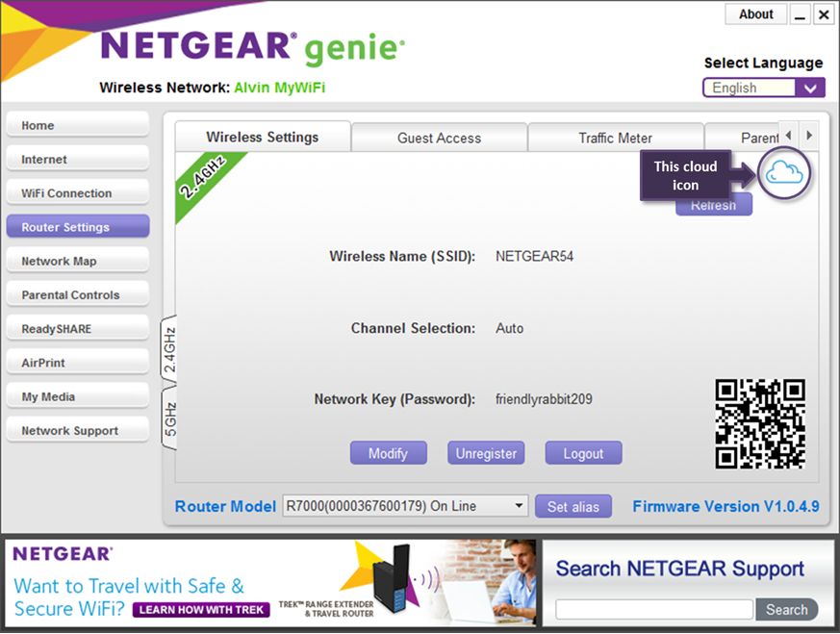
Task: Open the Internet sidebar section
Action: pyautogui.click(x=78, y=159)
